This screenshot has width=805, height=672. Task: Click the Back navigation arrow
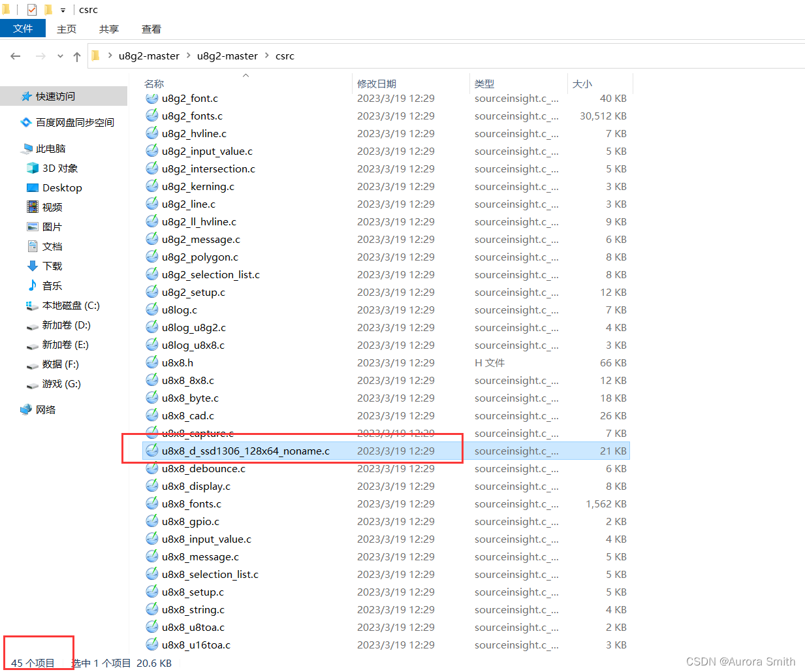pos(16,56)
